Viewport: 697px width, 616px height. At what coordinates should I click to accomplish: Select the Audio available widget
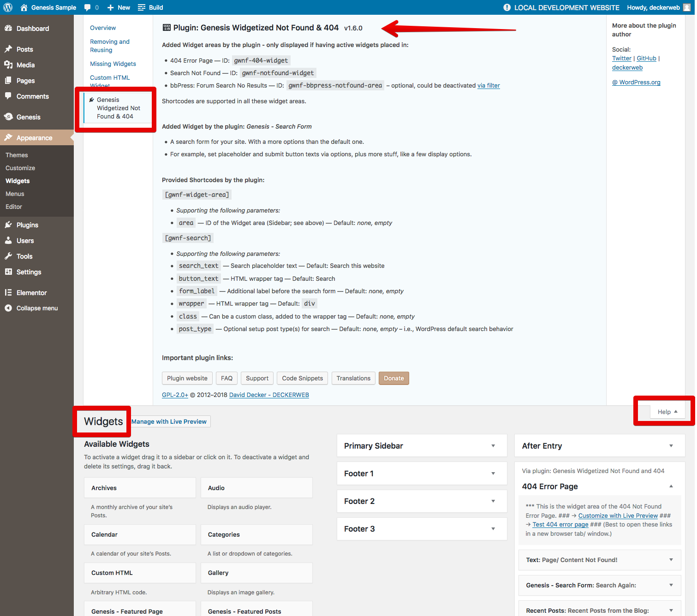(x=256, y=488)
